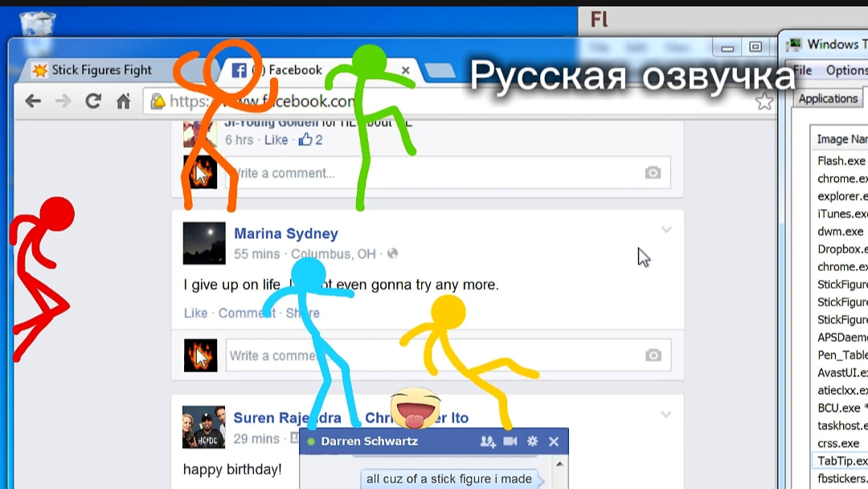Image resolution: width=868 pixels, height=489 pixels.
Task: Select Pen_Tablet process row
Action: coord(841,355)
